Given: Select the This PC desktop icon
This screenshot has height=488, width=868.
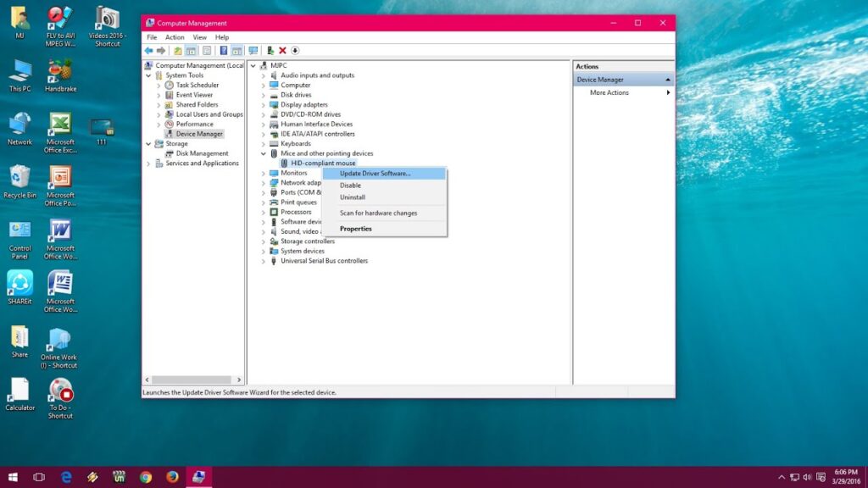Looking at the screenshot, I should click(x=20, y=75).
